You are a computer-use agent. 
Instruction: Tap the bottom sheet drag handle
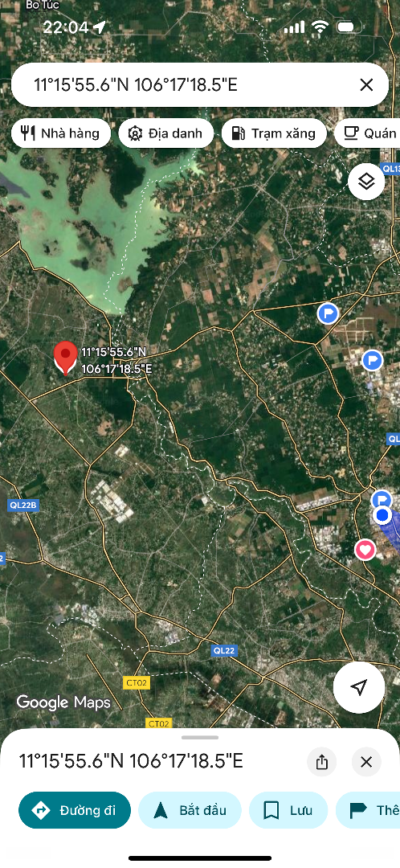(200, 737)
